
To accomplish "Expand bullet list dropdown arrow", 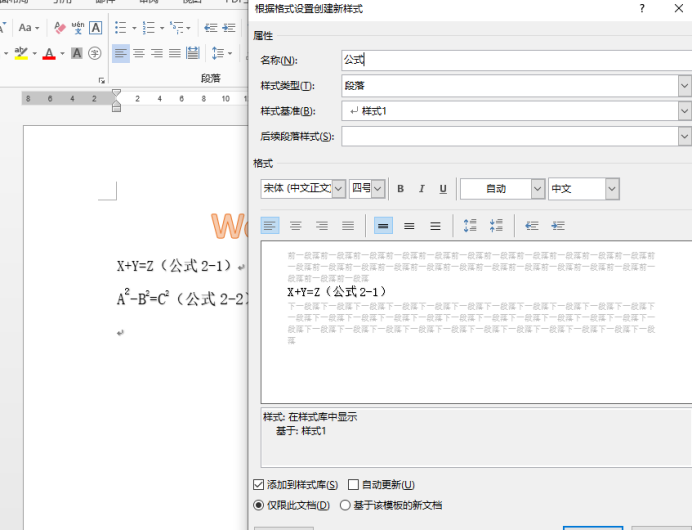I will pos(134,28).
